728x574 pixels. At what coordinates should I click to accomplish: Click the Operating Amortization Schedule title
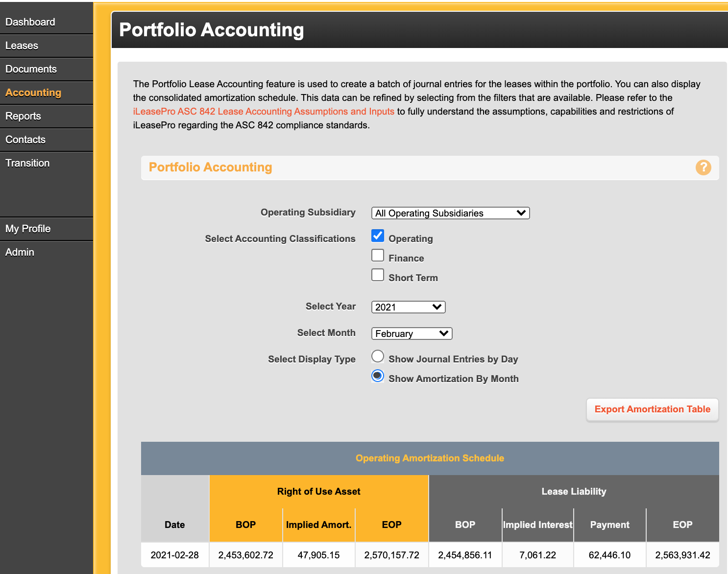[x=430, y=458]
